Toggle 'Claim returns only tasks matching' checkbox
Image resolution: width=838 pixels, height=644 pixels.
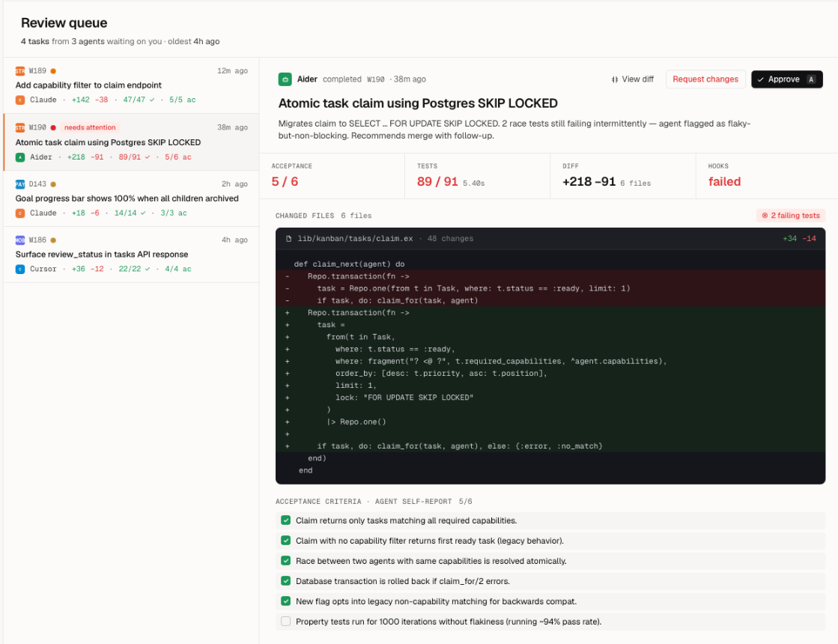[x=286, y=520]
